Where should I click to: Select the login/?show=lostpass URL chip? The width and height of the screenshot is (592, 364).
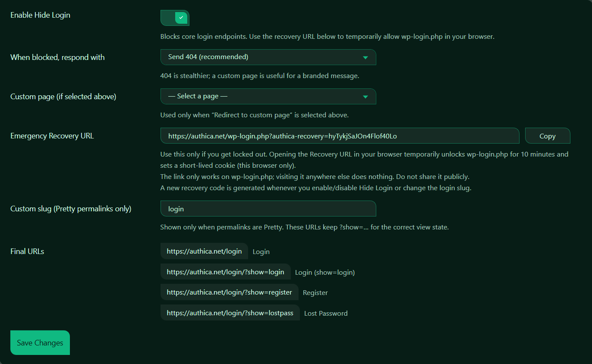[x=230, y=313]
